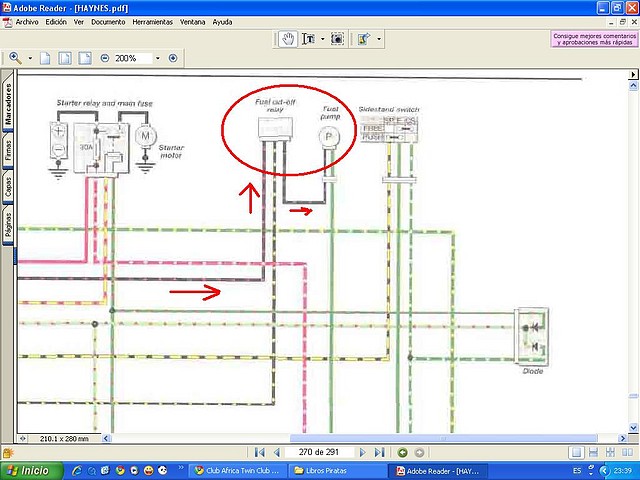Click the zoom out minus button

[x=105, y=58]
